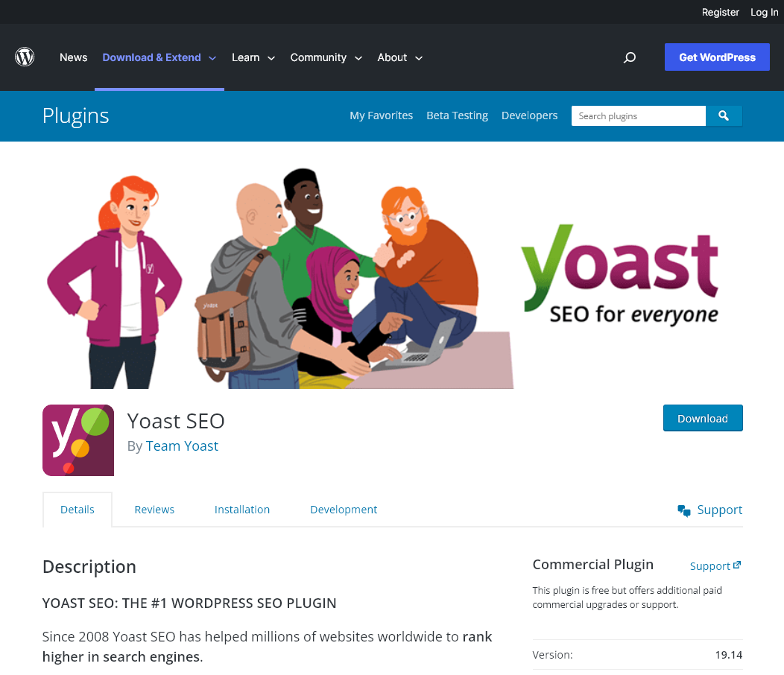Visit the Beta Testing page
Viewport: 784px width, 675px height.
[457, 115]
